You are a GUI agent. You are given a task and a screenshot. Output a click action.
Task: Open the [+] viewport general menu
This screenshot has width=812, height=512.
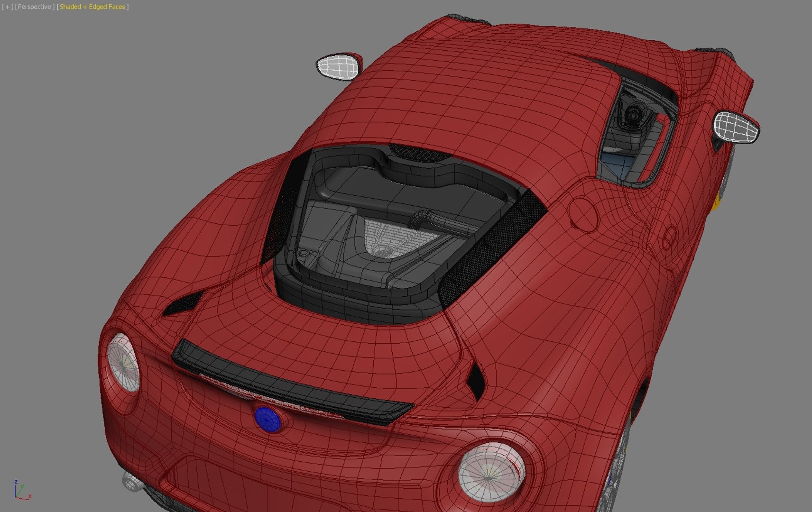7,7
